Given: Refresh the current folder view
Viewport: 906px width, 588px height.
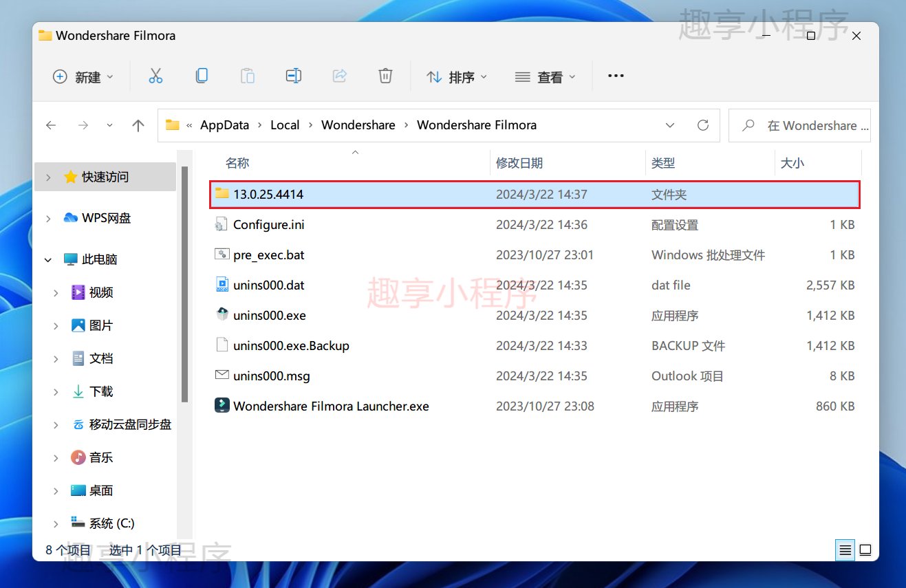Looking at the screenshot, I should [703, 125].
